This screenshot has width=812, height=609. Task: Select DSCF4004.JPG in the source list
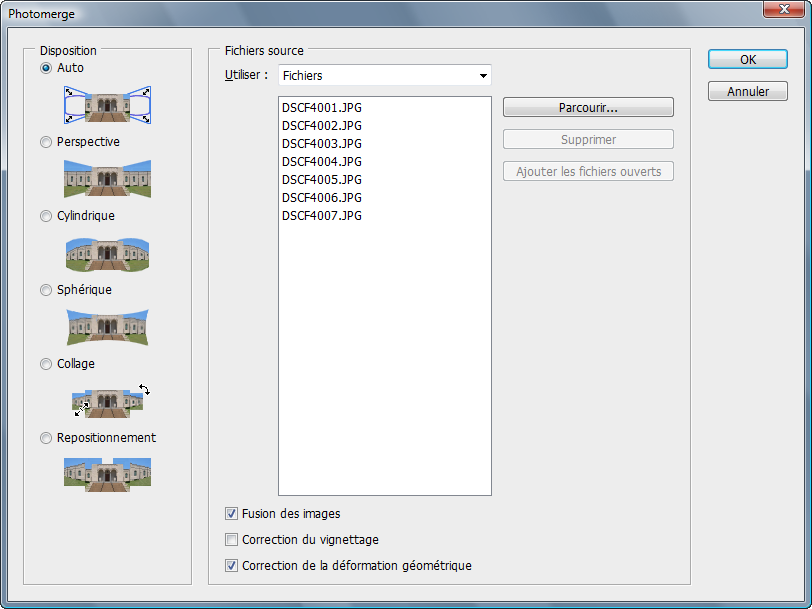pos(322,162)
